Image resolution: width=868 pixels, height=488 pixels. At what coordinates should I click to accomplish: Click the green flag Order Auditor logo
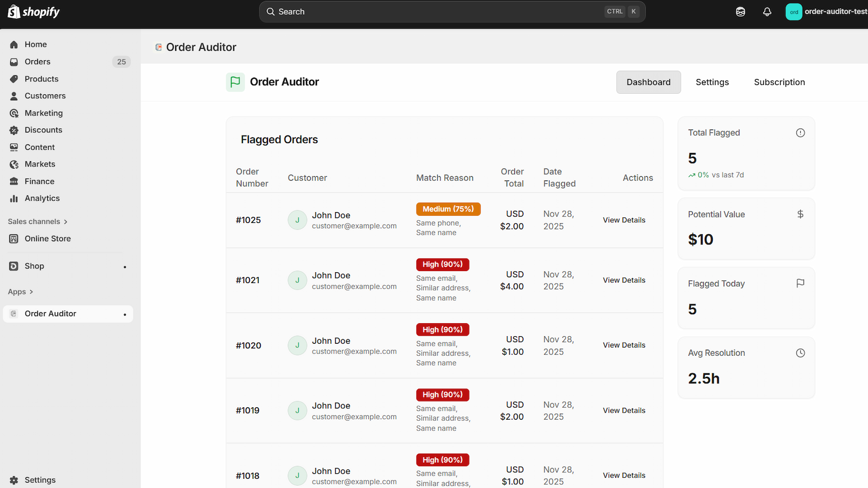coord(235,82)
